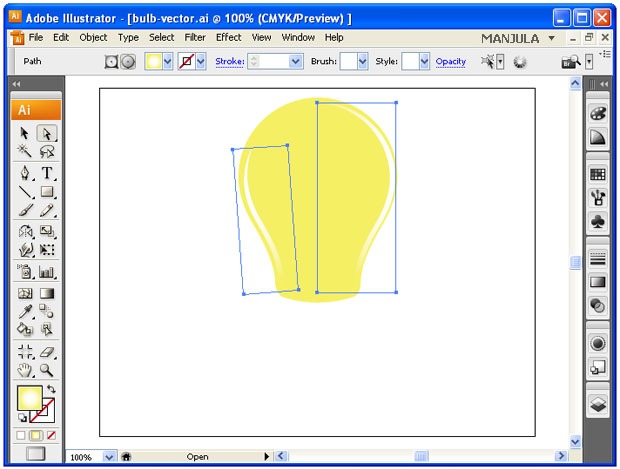The width and height of the screenshot is (620, 469).
Task: Select the Blend tool
Action: pyautogui.click(x=47, y=312)
